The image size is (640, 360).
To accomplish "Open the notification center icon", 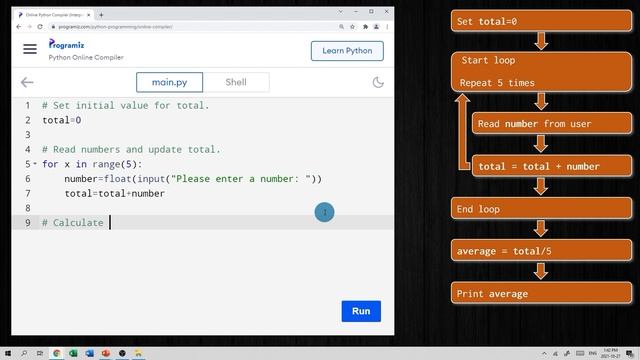I will click(x=630, y=354).
